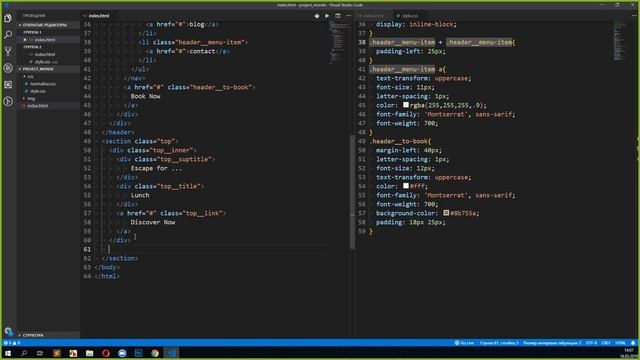Click the rgba color swatch on line 45
Image resolution: width=640 pixels, height=360 pixels.
[x=406, y=105]
